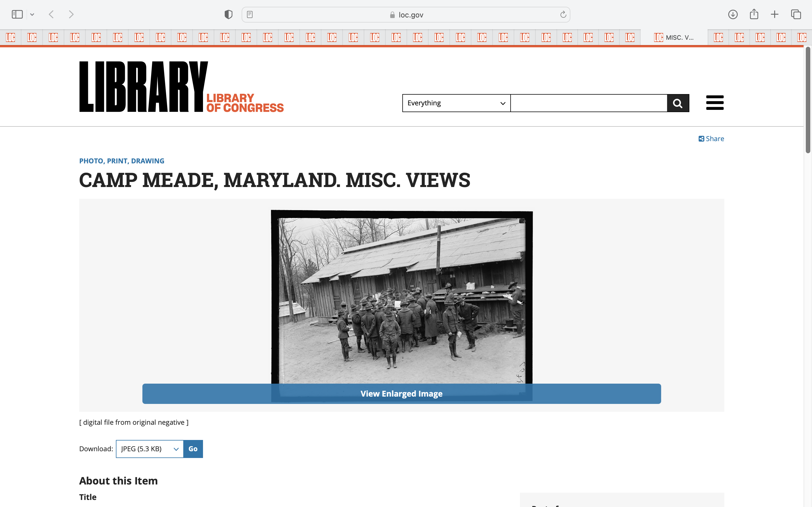Click the Safari sidebar toggle icon
Screen dimensions: 812x507
17,14
